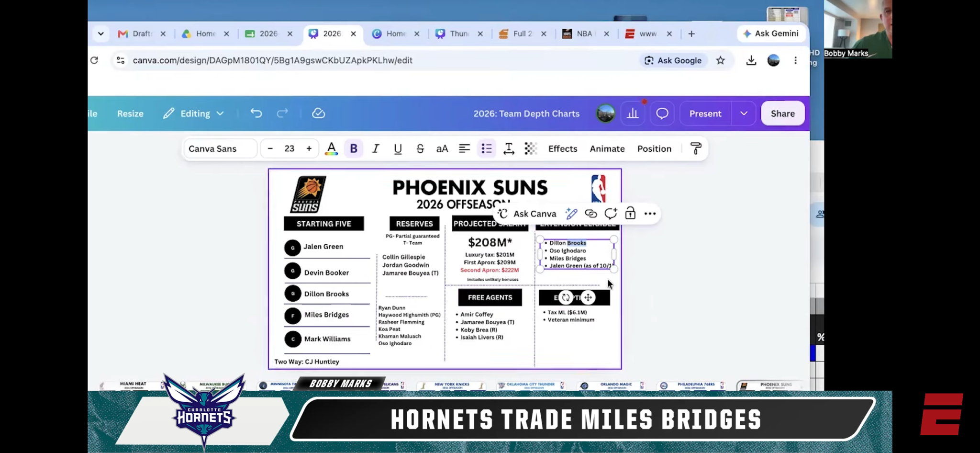Click Ask Gemini button
Screen dimensions: 980x453
(771, 34)
